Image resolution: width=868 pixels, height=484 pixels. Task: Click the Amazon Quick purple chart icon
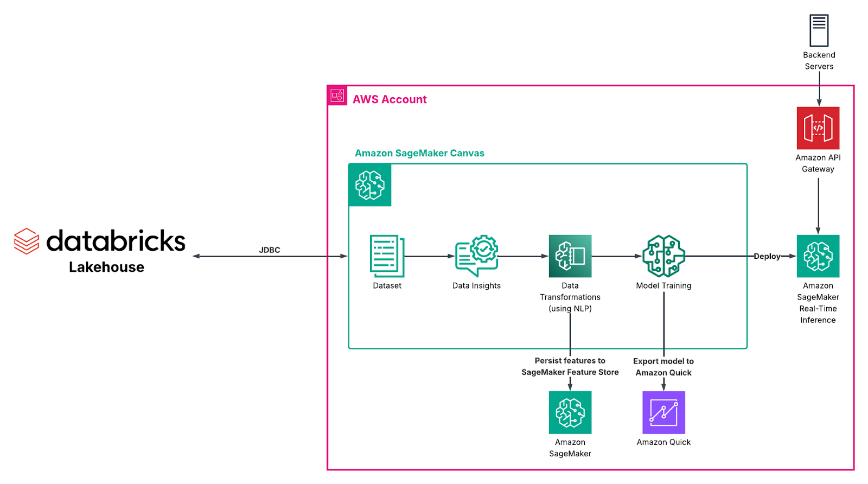point(663,412)
